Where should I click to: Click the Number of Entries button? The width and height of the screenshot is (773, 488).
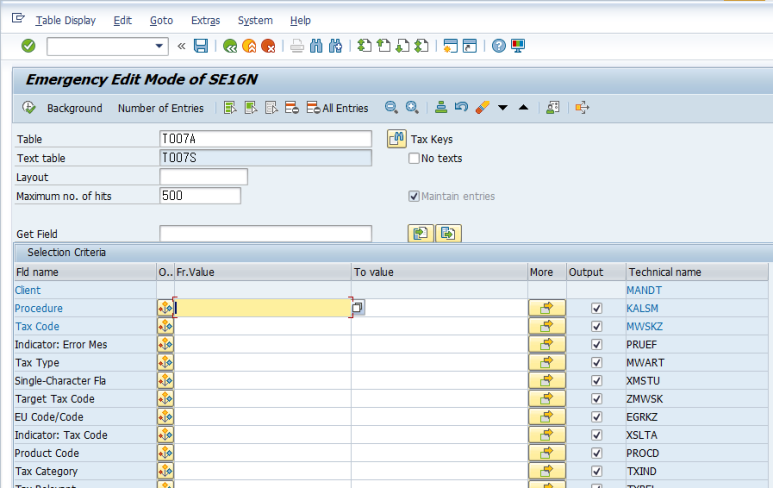click(x=161, y=108)
